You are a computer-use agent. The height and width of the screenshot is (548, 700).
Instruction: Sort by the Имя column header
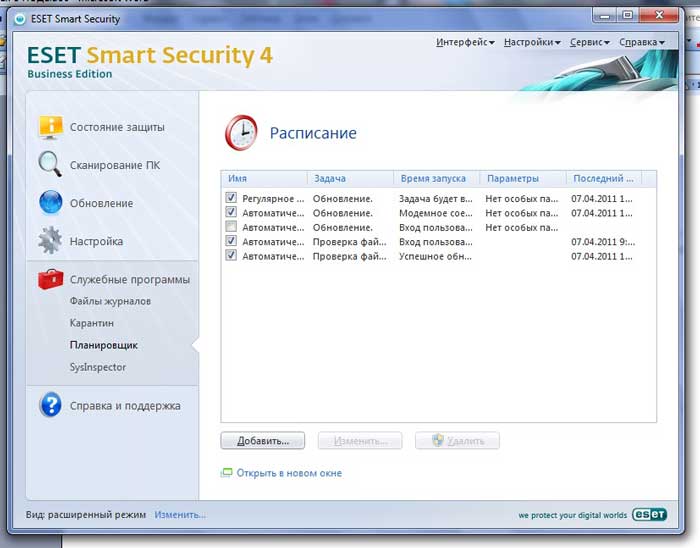point(264,179)
